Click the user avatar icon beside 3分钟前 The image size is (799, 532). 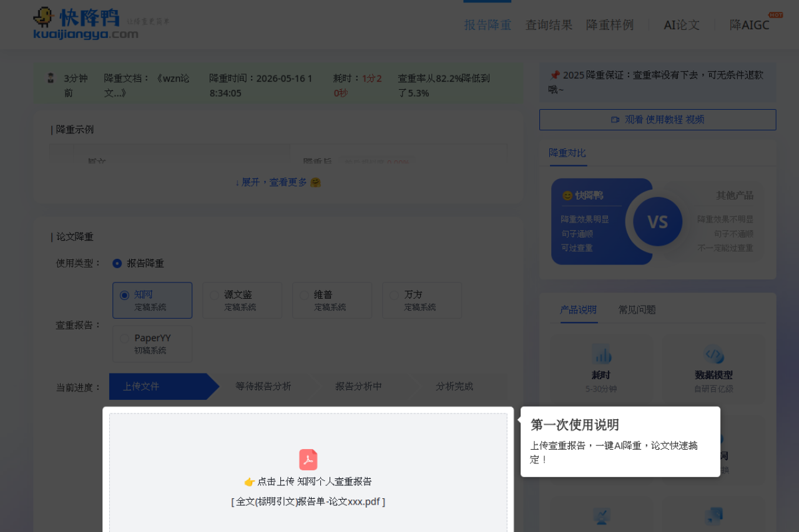51,78
